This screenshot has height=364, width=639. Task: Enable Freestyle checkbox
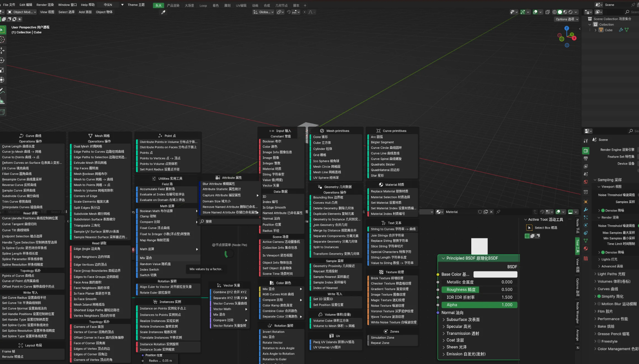599,341
